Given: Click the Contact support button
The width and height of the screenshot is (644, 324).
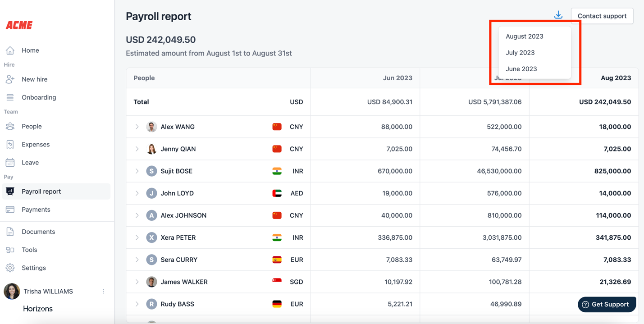Looking at the screenshot, I should click(602, 16).
